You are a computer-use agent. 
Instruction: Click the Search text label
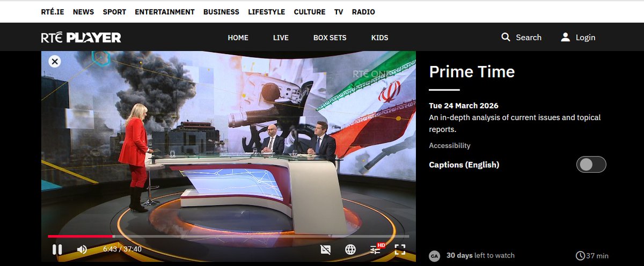(529, 38)
